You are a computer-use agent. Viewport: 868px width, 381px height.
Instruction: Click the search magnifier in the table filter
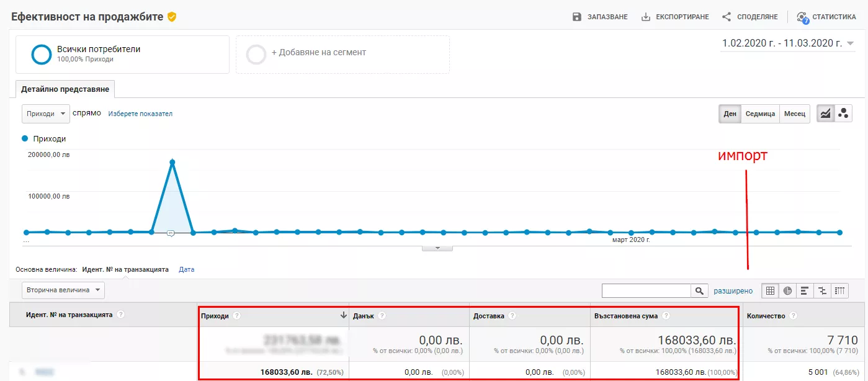pos(699,290)
